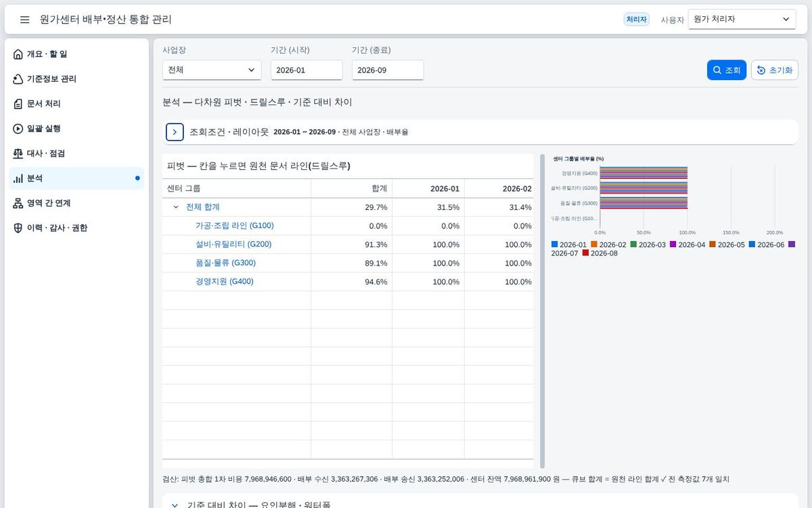Image resolution: width=812 pixels, height=508 pixels.
Task: Open 개요 · 할 일 menu
Action: pyautogui.click(x=76, y=54)
